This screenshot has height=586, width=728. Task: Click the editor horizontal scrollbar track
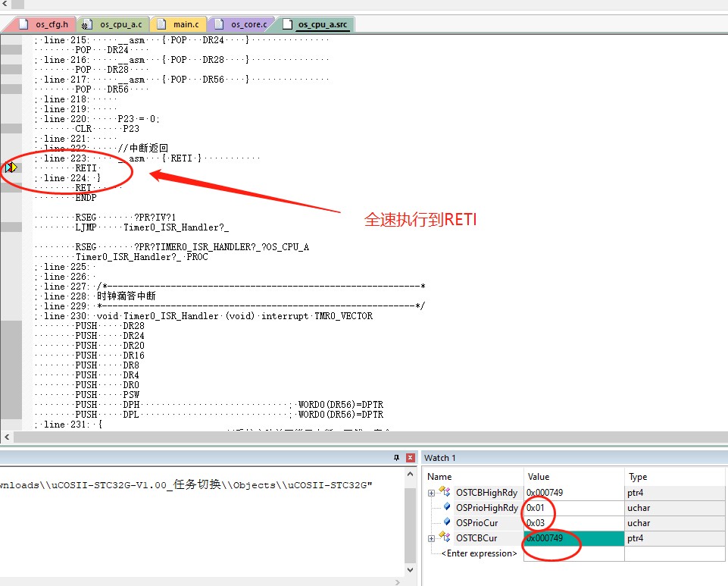pyautogui.click(x=370, y=437)
